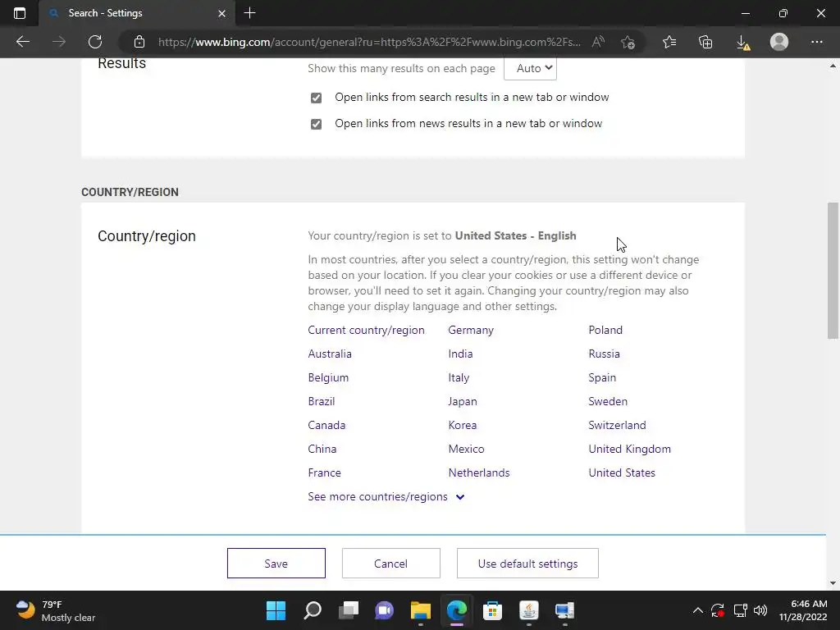
Task: Choose Brazil as country/region
Action: (321, 401)
